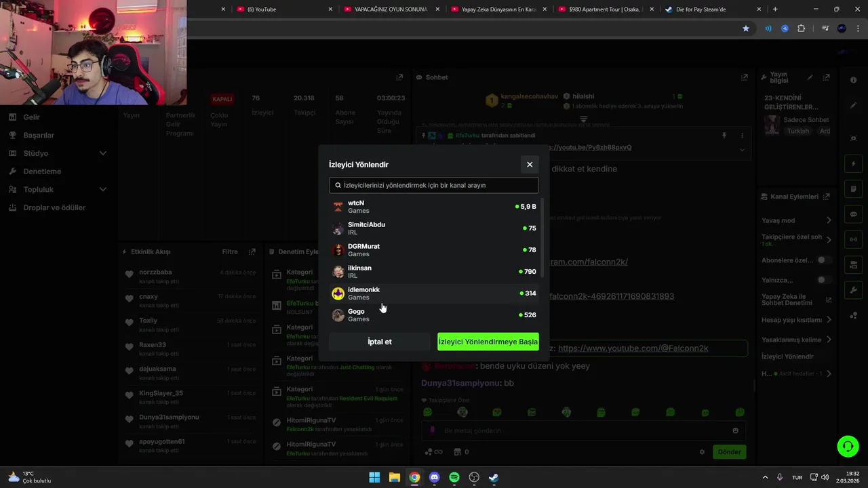This screenshot has width=868, height=488.
Task: Edit stream info with pencil icon
Action: [810, 77]
